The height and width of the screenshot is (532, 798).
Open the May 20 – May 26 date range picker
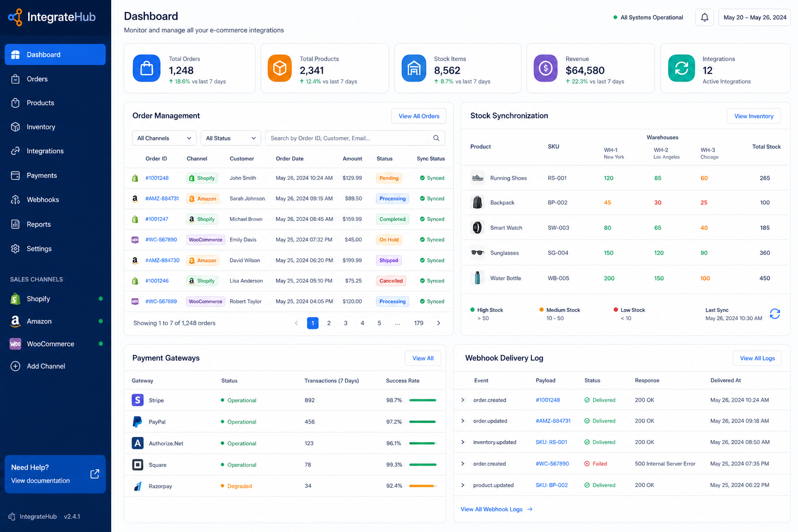tap(754, 18)
